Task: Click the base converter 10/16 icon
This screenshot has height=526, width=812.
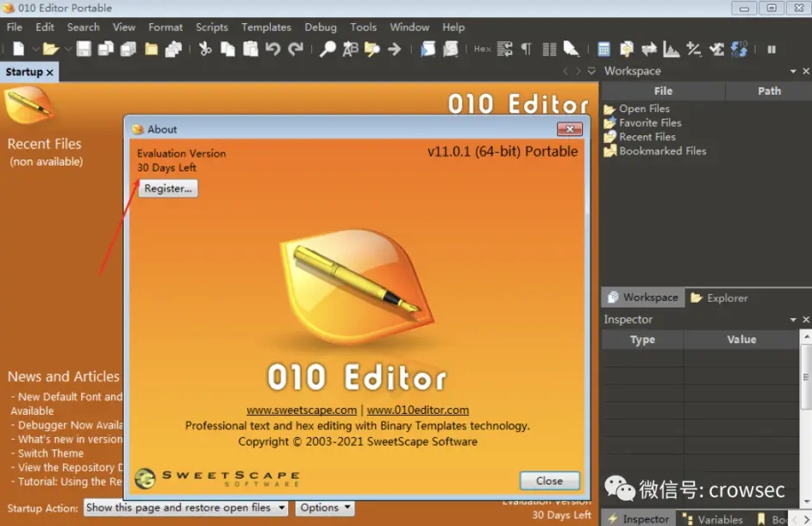Action: (737, 49)
